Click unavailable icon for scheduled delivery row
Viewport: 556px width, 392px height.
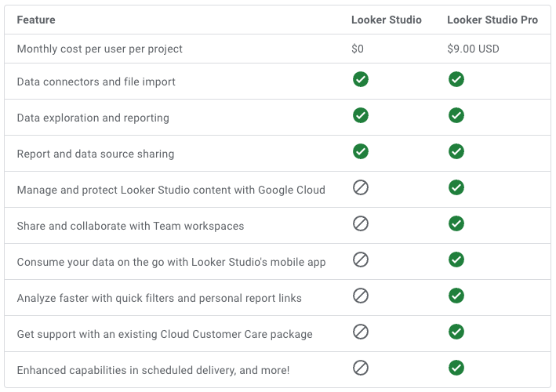[x=361, y=368]
